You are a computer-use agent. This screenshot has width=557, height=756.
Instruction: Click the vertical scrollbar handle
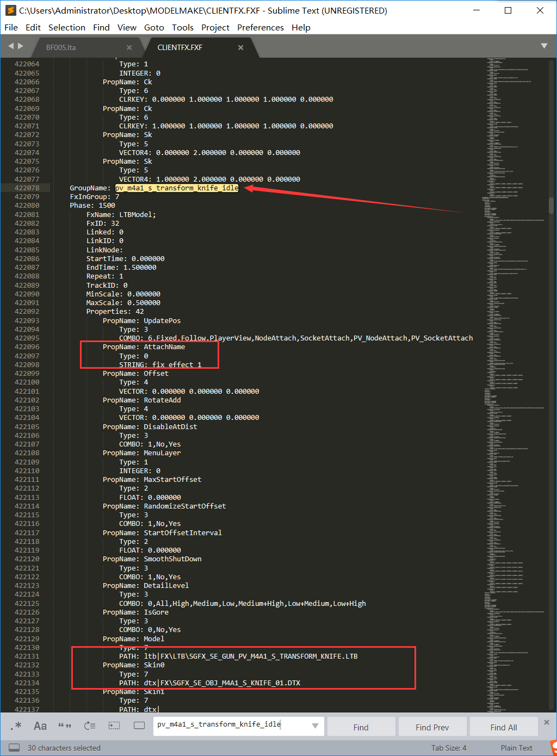tap(551, 206)
